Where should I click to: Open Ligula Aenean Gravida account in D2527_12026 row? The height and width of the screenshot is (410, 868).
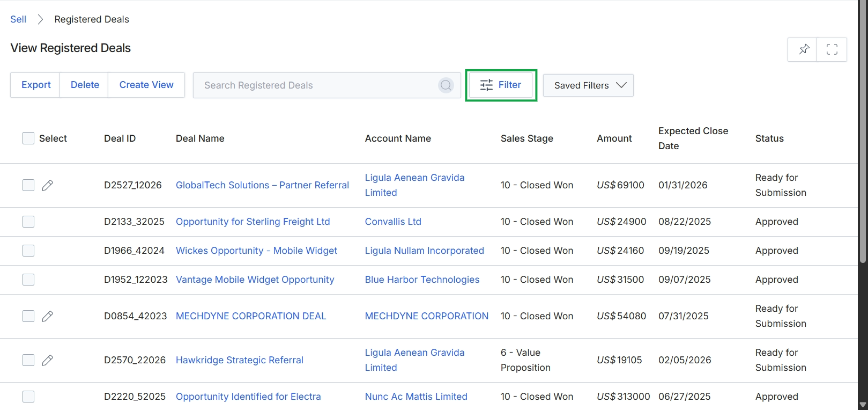(414, 185)
